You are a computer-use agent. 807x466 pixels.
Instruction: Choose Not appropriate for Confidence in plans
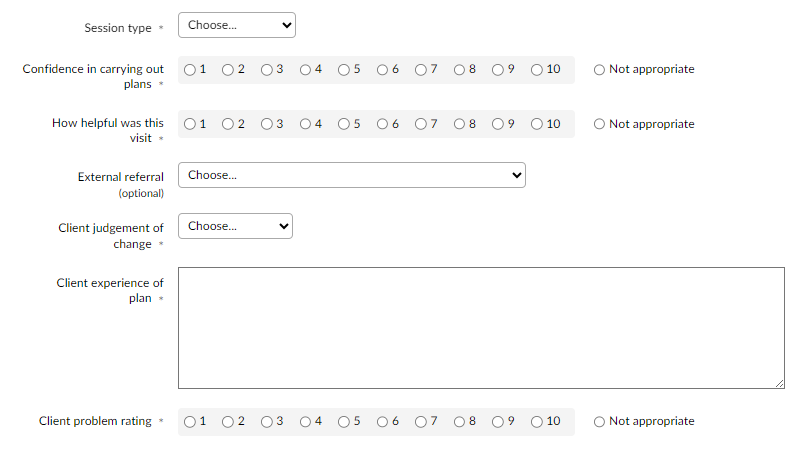click(x=600, y=70)
